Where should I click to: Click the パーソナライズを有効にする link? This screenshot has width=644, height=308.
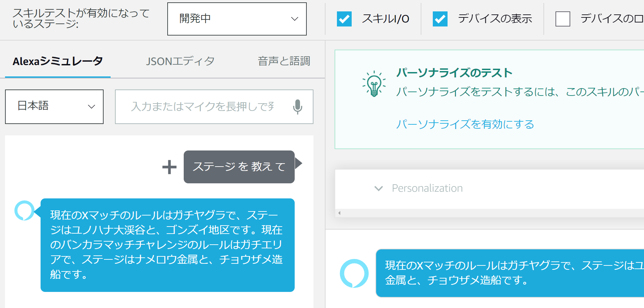465,124
